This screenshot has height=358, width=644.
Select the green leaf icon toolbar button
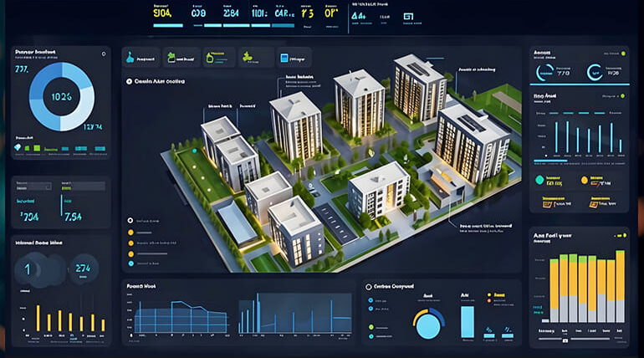(255, 58)
